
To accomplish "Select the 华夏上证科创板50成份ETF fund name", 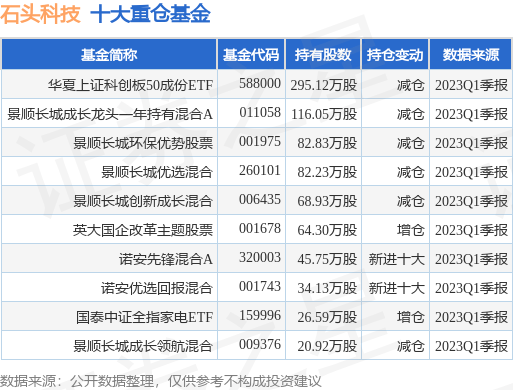I will point(130,85).
